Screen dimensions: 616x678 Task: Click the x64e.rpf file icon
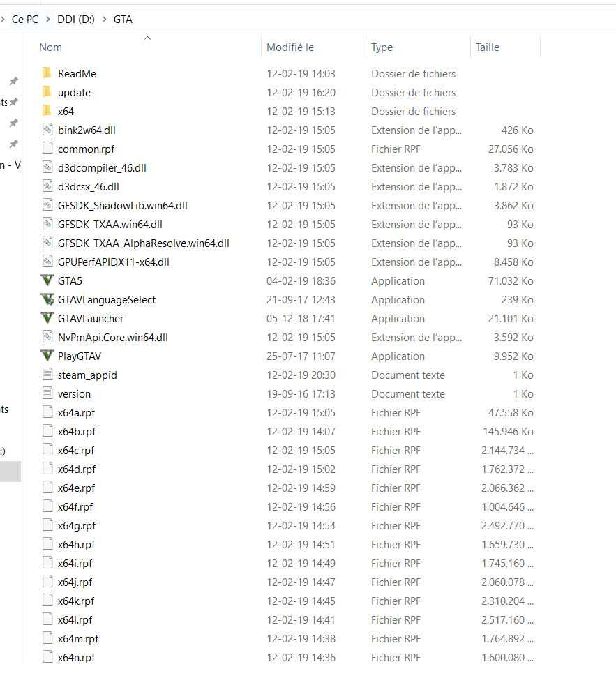point(47,488)
